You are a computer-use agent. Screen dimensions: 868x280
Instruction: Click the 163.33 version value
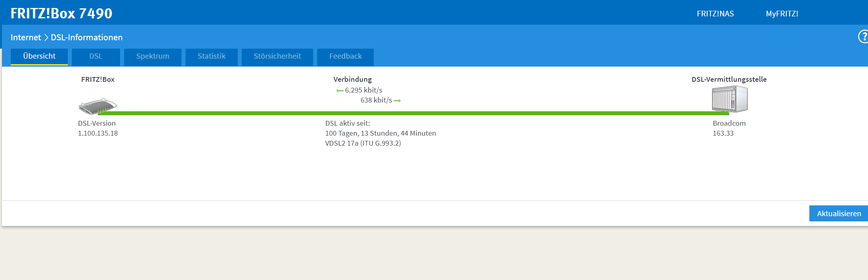(x=723, y=133)
